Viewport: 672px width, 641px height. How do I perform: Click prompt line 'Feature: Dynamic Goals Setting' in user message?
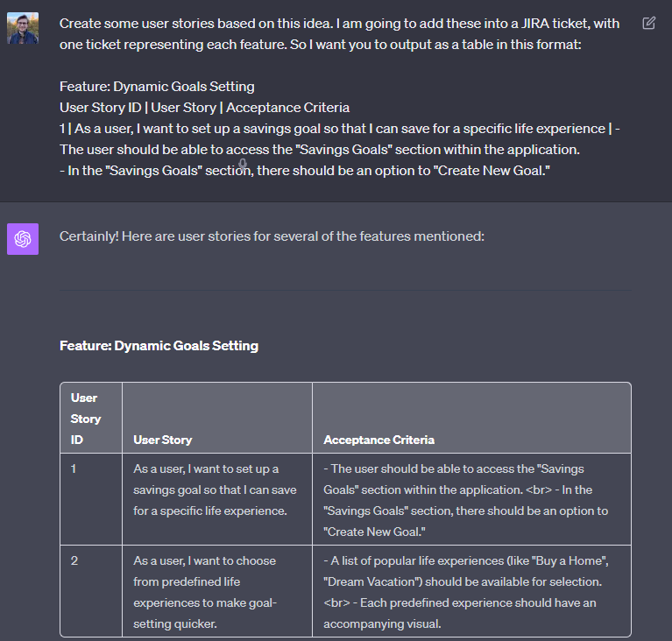157,87
